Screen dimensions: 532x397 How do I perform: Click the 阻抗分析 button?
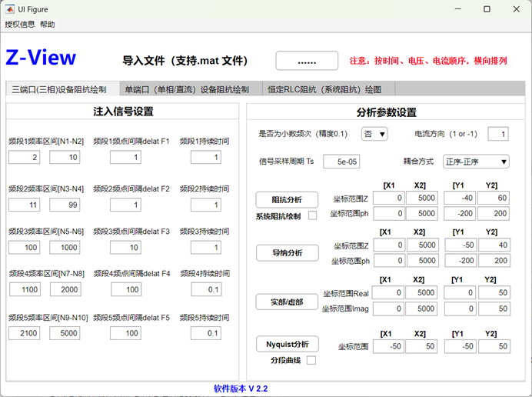tap(287, 200)
